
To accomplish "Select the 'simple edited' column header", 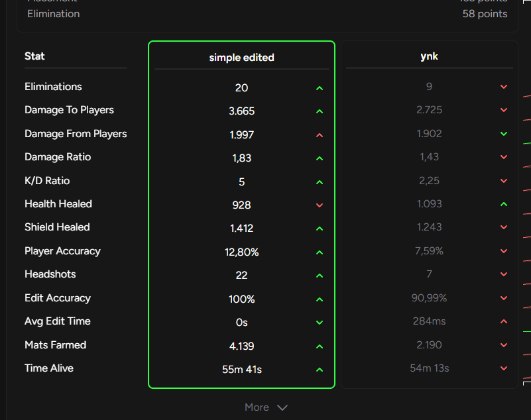I will point(241,58).
